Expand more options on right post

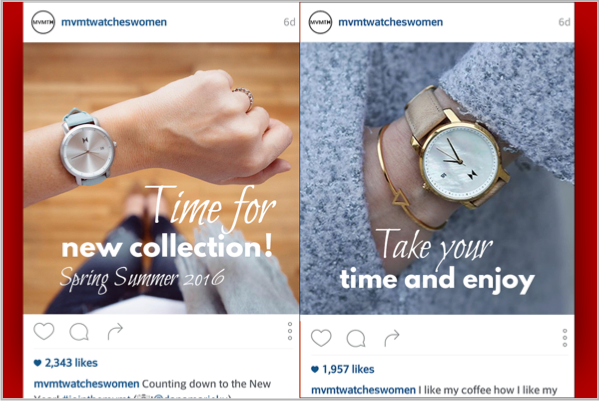tap(565, 338)
